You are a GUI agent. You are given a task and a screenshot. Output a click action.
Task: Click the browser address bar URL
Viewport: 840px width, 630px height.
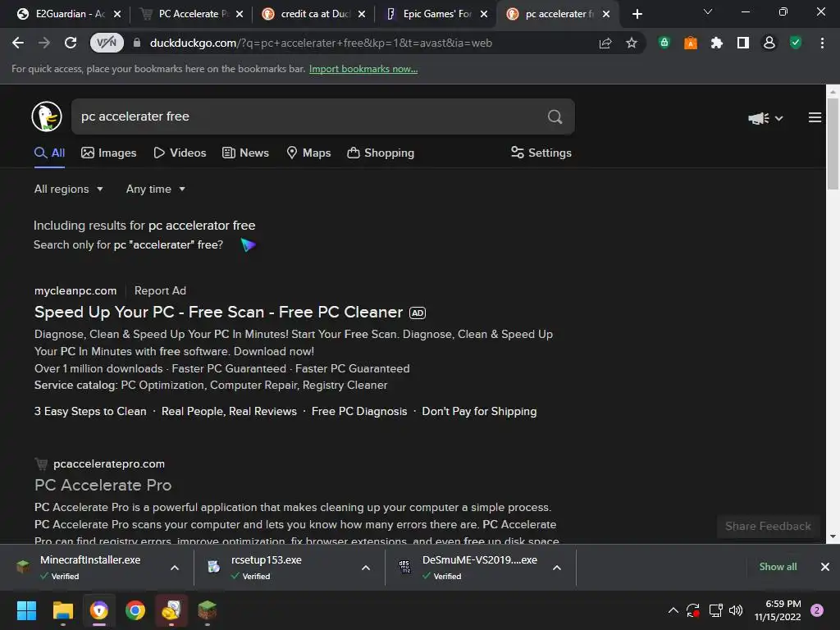[321, 43]
